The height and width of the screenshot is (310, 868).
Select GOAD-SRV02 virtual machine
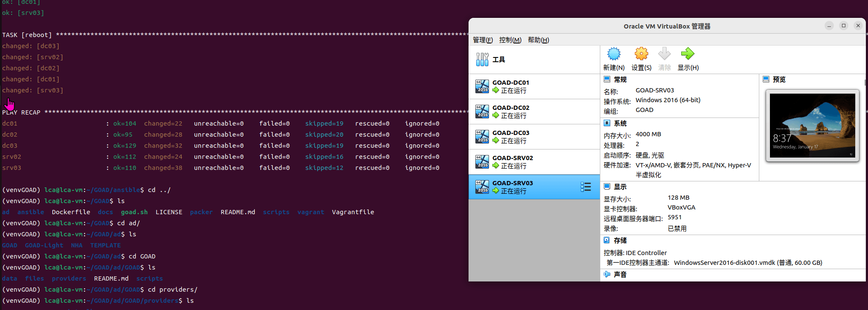click(534, 162)
